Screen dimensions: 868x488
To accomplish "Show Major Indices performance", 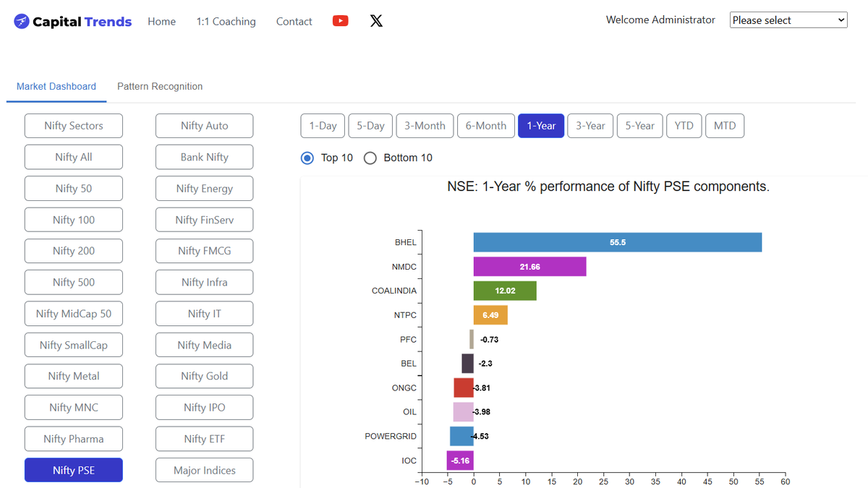I will (205, 470).
